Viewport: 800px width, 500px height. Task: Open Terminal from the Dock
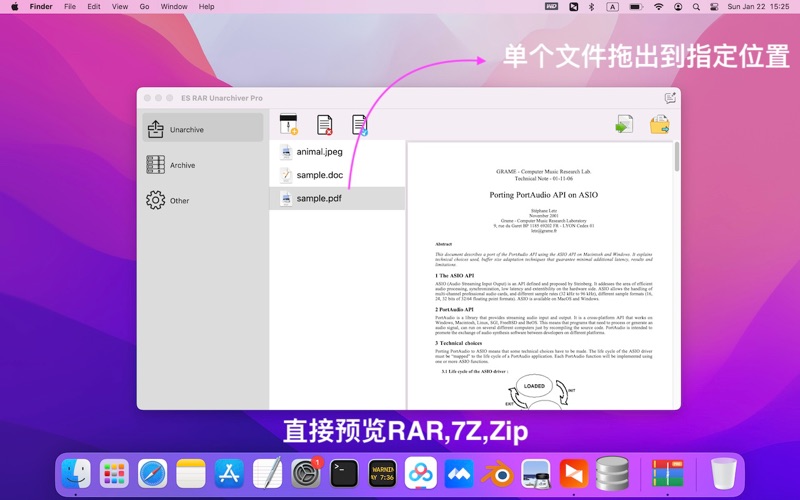coord(344,473)
